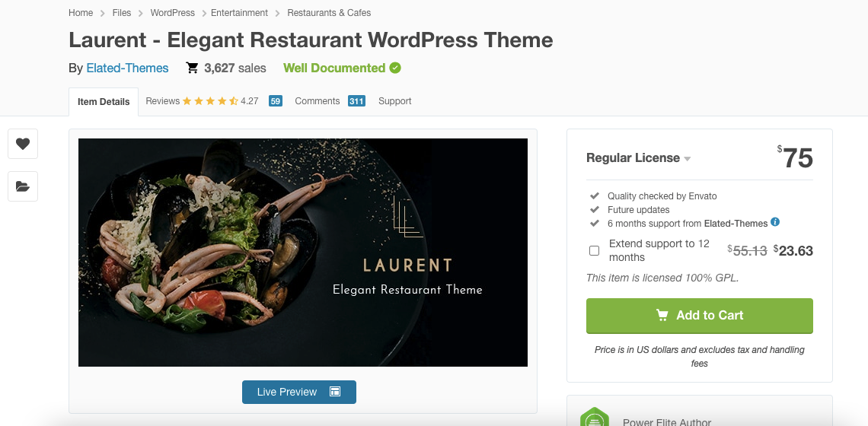The width and height of the screenshot is (868, 426).
Task: Open the Support tab
Action: coord(394,101)
